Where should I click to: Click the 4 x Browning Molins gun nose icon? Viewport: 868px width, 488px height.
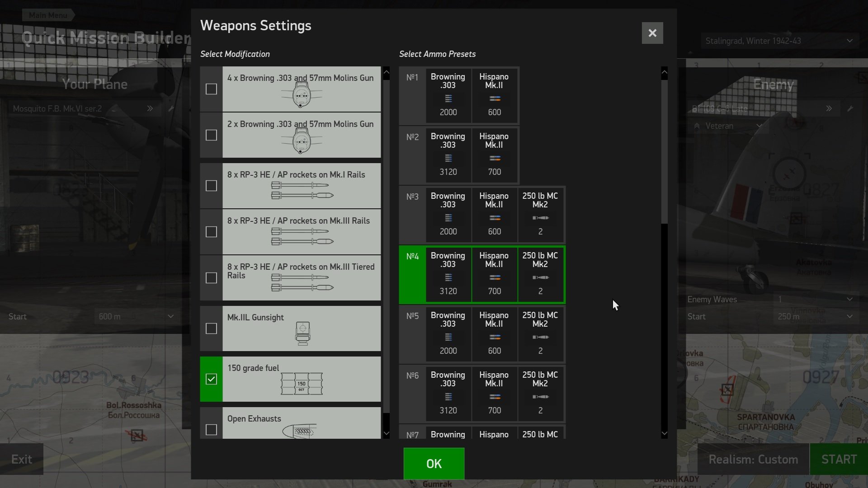click(302, 96)
